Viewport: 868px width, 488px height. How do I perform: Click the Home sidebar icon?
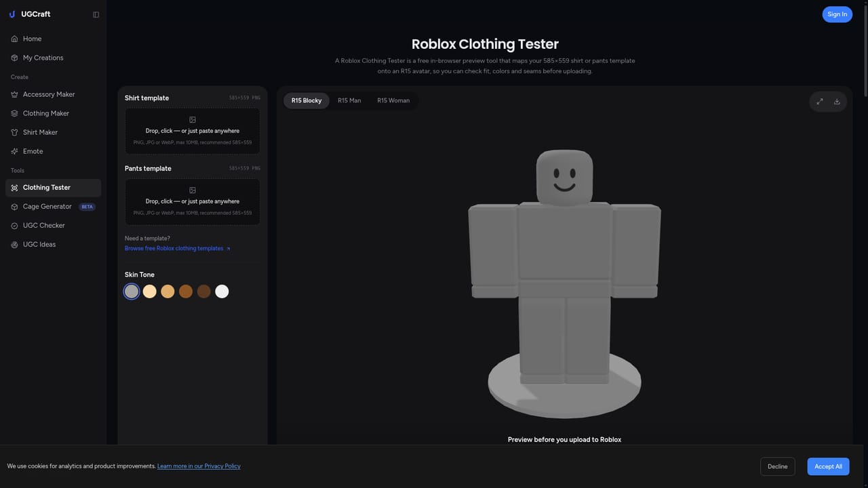[x=14, y=39]
